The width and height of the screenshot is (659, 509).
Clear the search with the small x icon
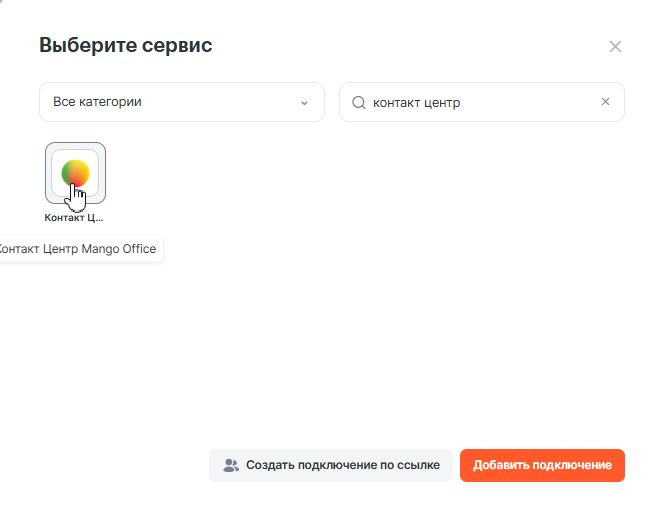click(604, 102)
